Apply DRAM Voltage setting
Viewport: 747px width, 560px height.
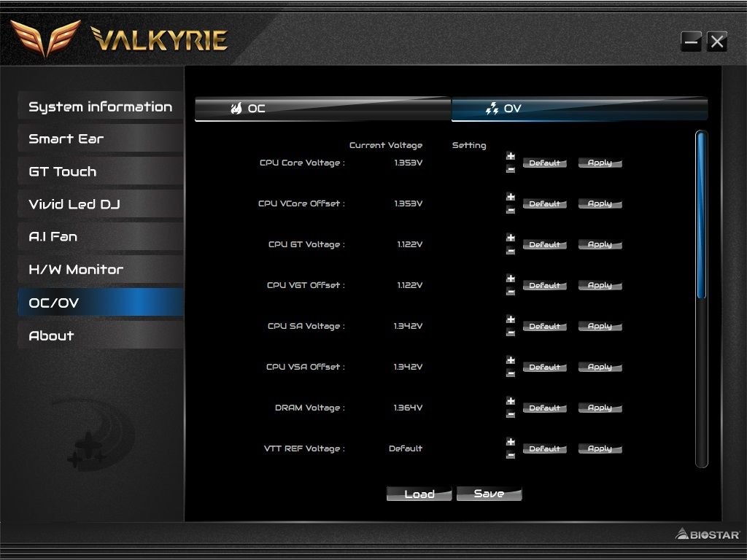[x=600, y=408]
